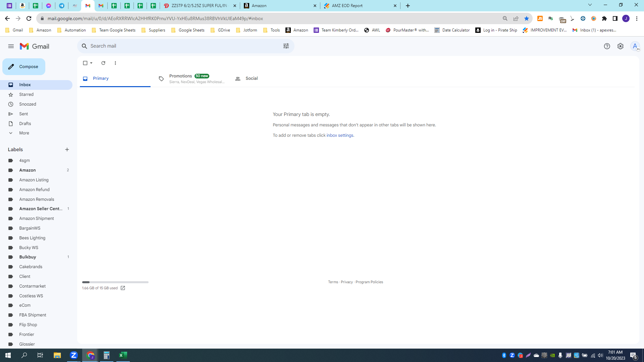Refresh the inbox
Image resolution: width=644 pixels, height=362 pixels.
point(103,63)
